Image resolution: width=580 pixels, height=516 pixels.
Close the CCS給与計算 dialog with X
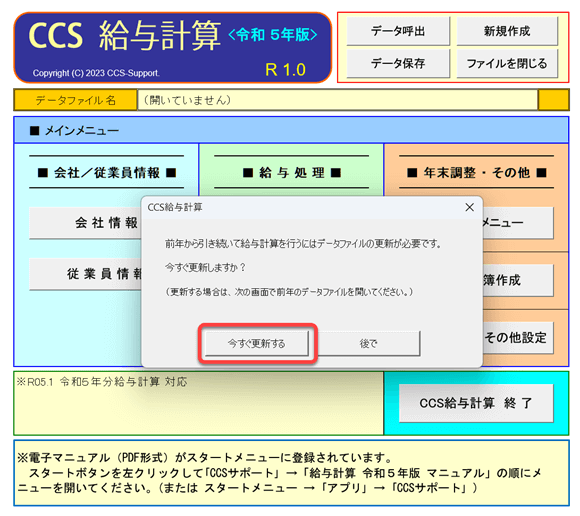click(469, 208)
